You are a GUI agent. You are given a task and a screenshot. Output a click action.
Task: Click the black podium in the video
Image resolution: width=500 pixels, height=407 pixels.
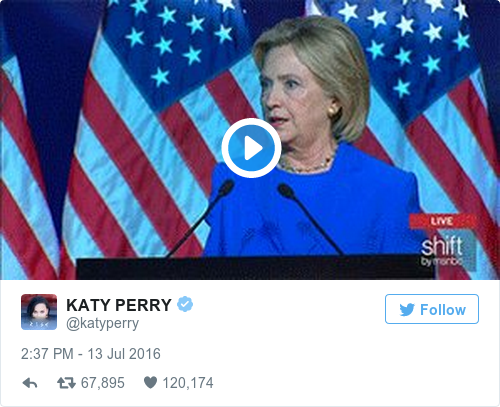[x=255, y=268]
